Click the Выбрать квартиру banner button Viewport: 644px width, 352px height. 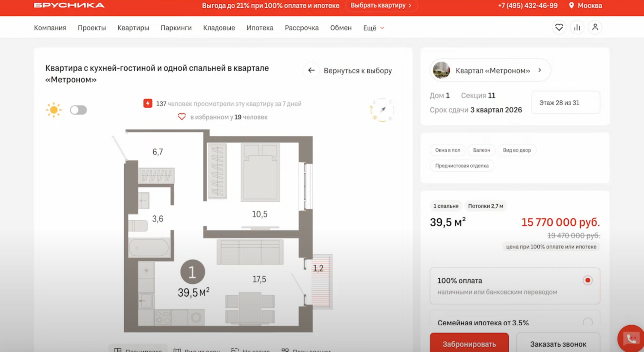point(381,5)
